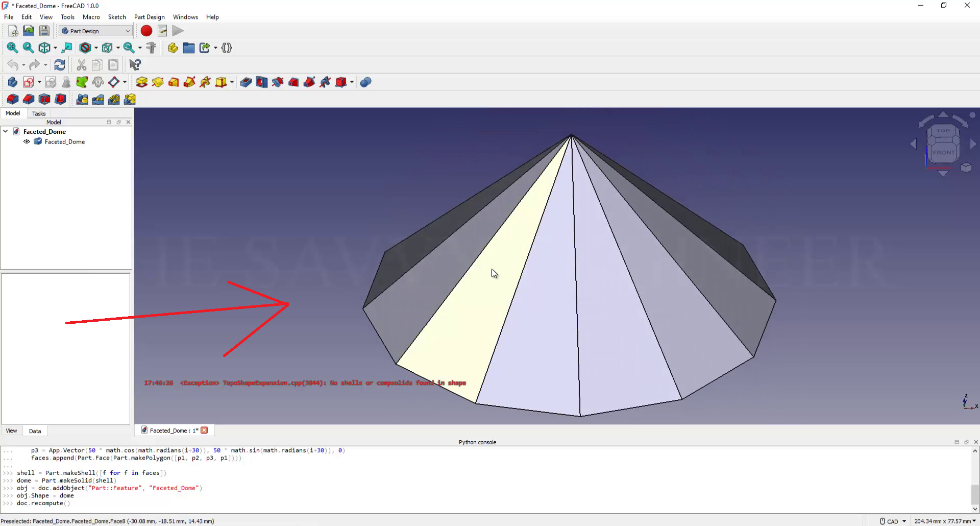Collapse the Faceted_Dome document tree

6,132
